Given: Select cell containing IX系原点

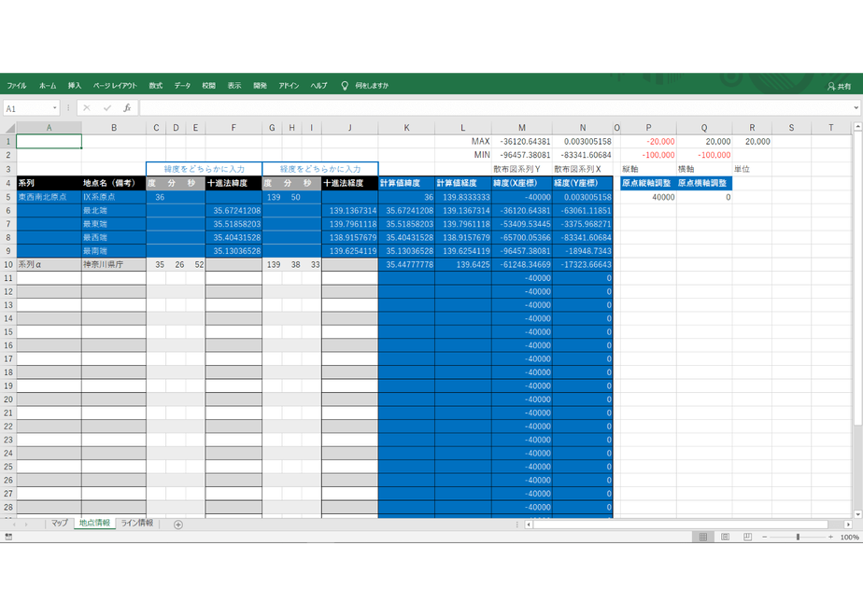Looking at the screenshot, I should coord(114,197).
